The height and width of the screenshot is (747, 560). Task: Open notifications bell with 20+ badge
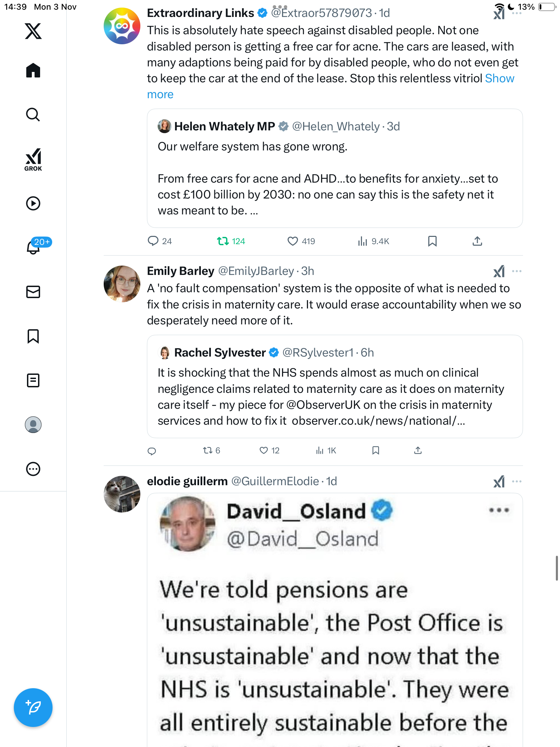pos(34,247)
